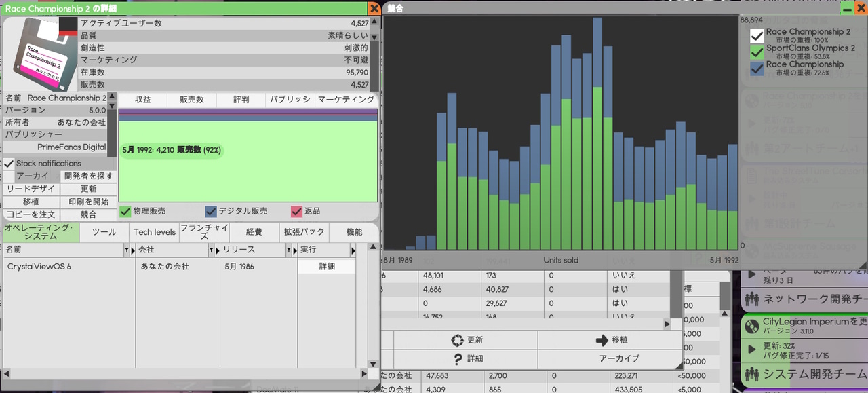Open the 機能 tab
Image resolution: width=868 pixels, height=393 pixels.
pyautogui.click(x=354, y=232)
